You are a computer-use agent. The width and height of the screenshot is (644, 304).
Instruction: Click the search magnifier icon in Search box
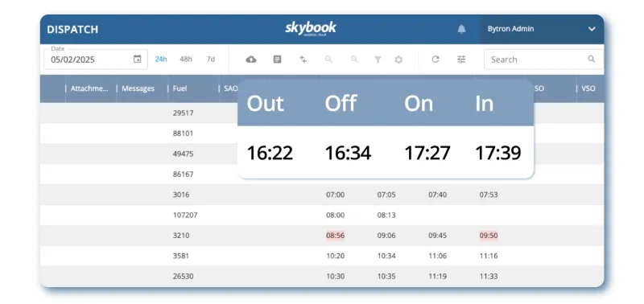(592, 59)
